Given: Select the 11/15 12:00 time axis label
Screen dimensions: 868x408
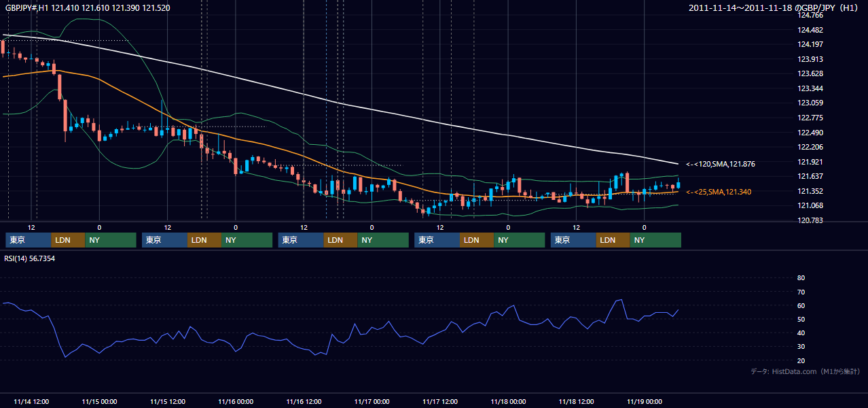Looking at the screenshot, I should coord(168,401).
